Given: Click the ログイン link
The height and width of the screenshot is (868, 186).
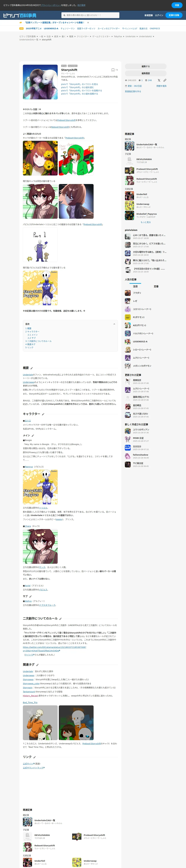Looking at the screenshot, I should point(159,15).
